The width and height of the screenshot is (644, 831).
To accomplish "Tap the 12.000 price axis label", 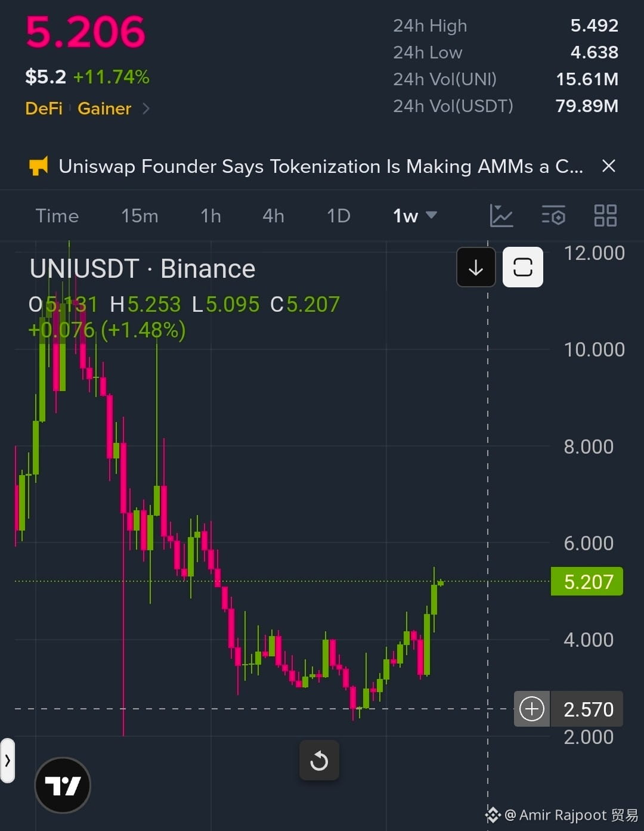I will (594, 253).
